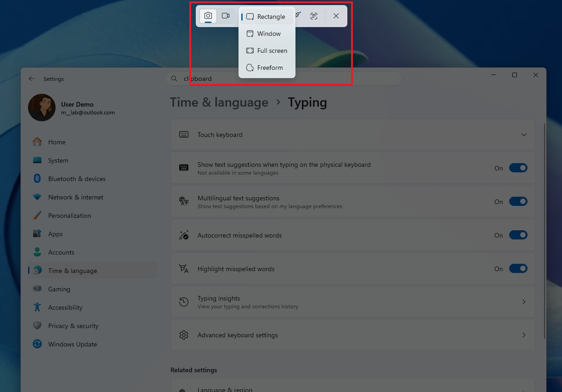Navigate to Time & language breadcrumb

point(219,102)
